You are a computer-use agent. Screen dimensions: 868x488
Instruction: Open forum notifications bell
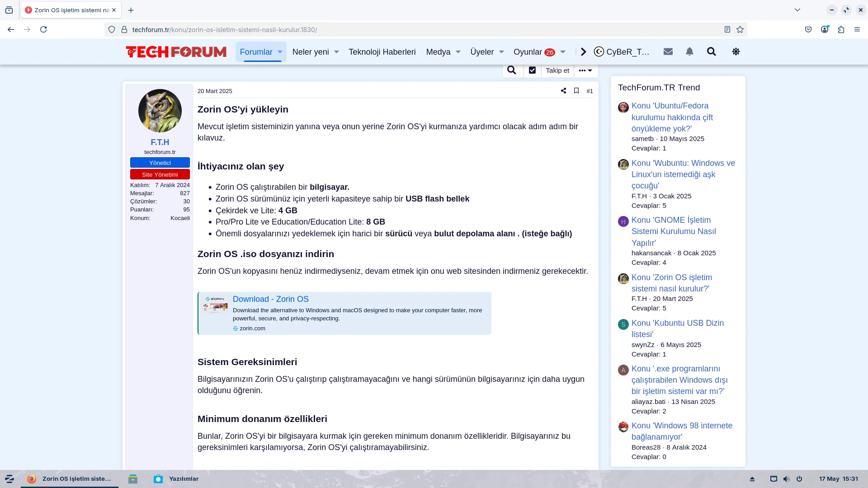click(689, 52)
